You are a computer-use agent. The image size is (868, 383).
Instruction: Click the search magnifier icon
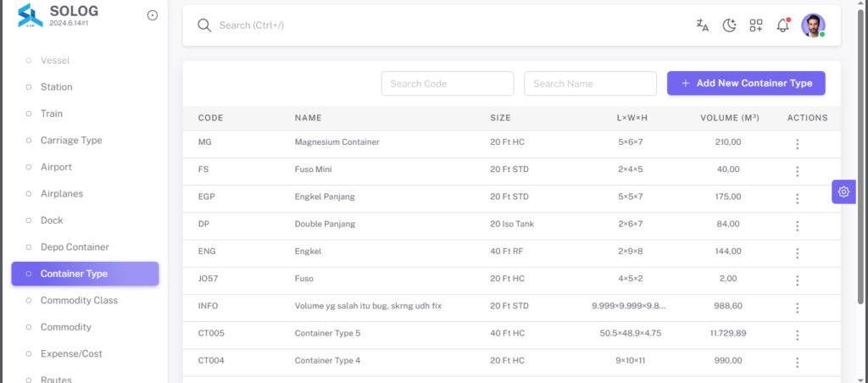[x=205, y=25]
